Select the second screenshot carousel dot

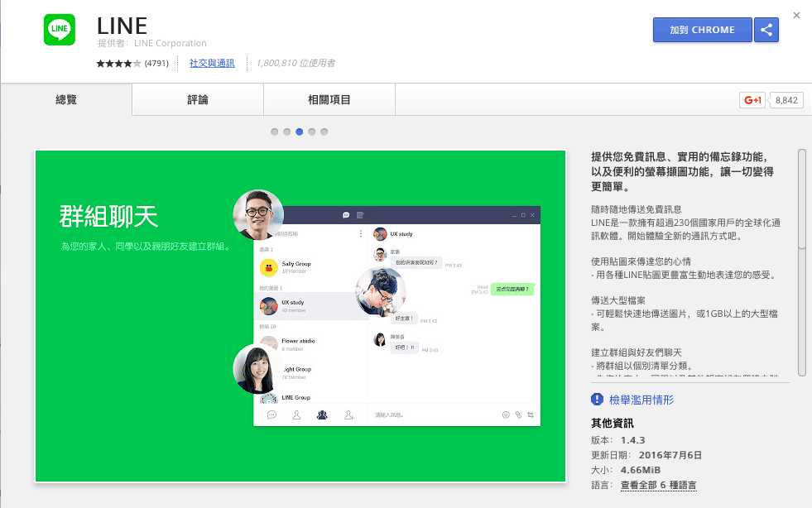[x=287, y=132]
